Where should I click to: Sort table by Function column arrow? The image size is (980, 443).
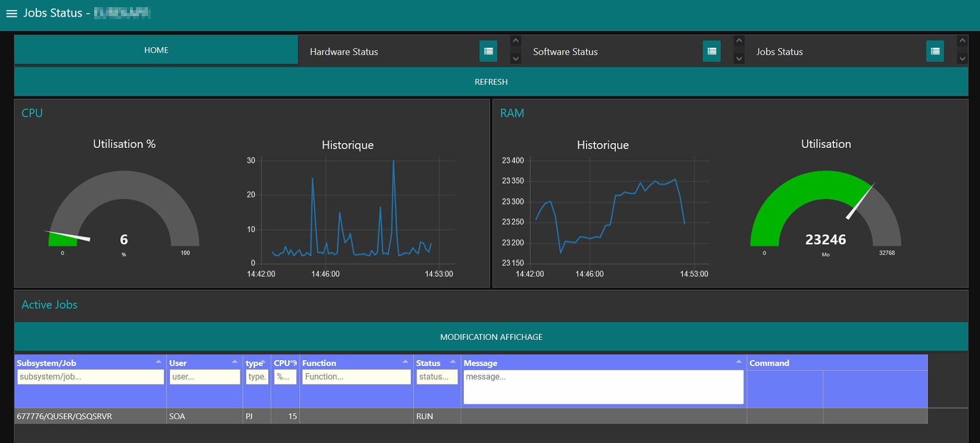[x=405, y=362]
